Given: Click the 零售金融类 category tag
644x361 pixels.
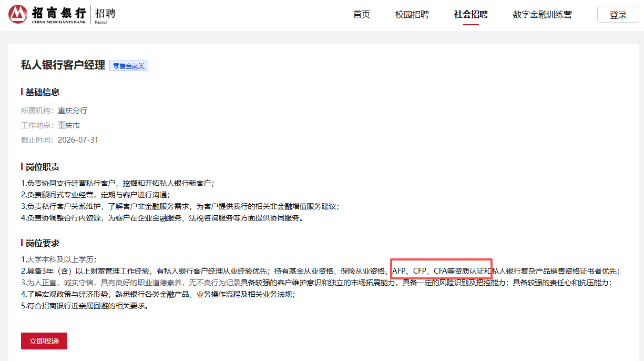Looking at the screenshot, I should [129, 66].
